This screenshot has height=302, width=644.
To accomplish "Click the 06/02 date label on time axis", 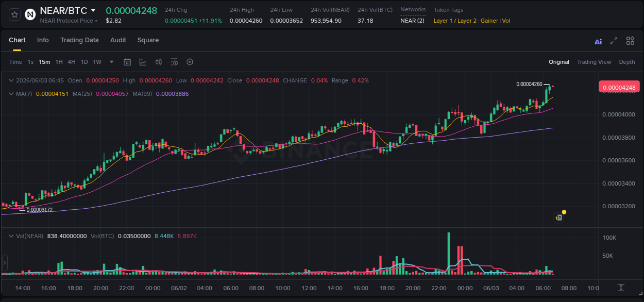I will 178,288.
